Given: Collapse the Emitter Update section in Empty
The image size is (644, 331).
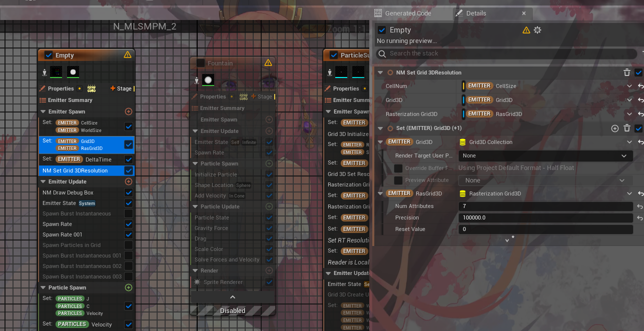Looking at the screenshot, I should pyautogui.click(x=43, y=181).
